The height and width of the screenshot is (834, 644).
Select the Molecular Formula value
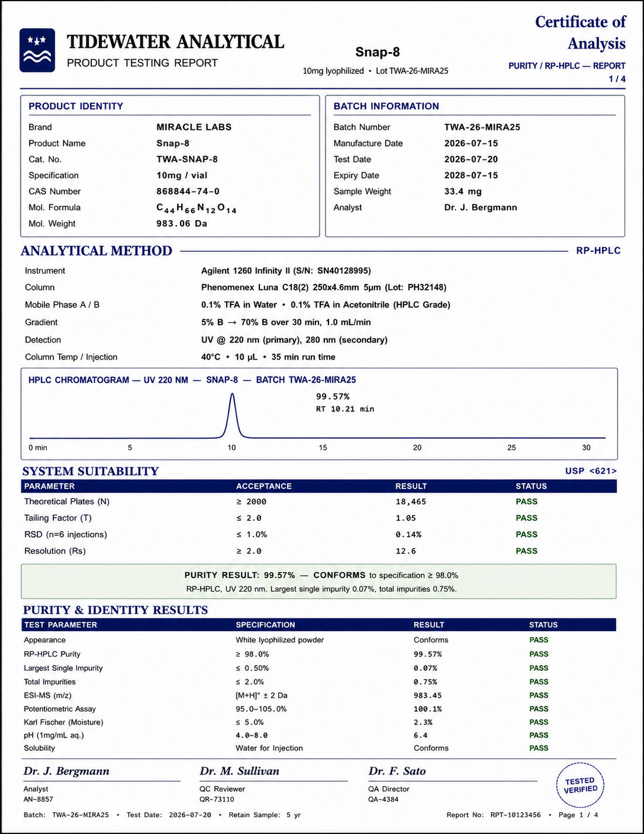click(x=196, y=208)
